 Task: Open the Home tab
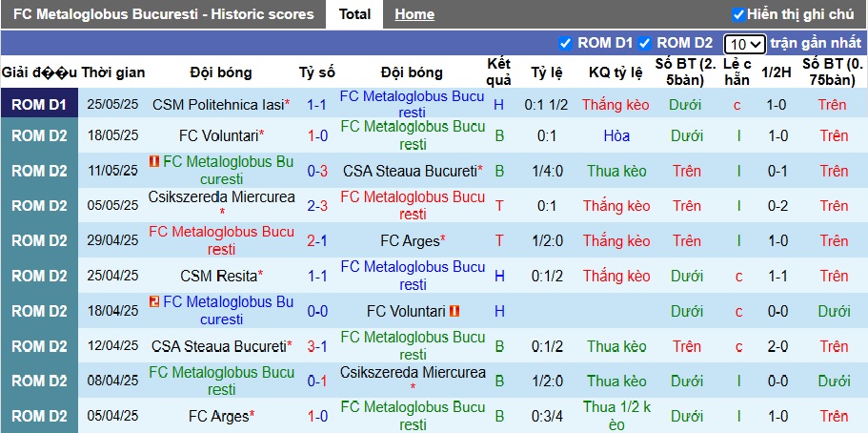(x=414, y=14)
